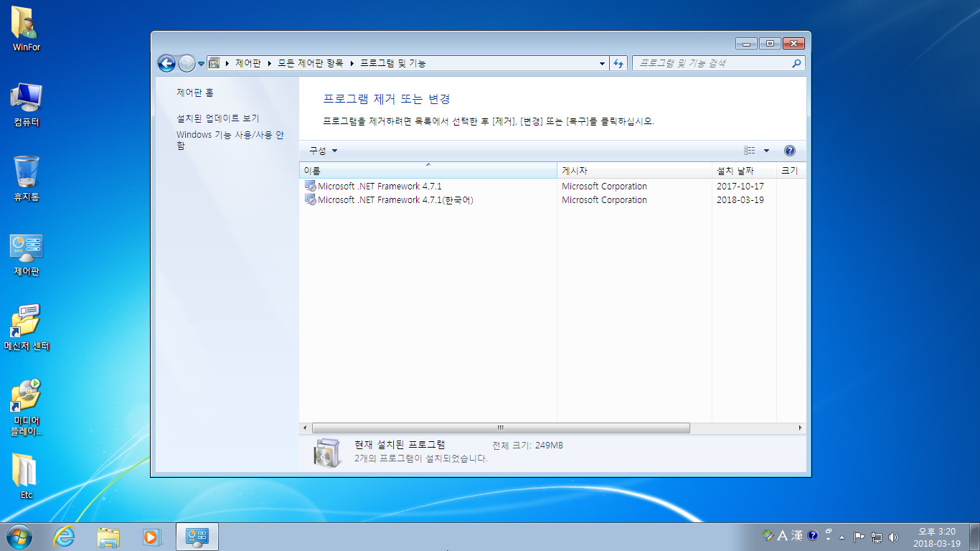Screen dimensions: 980x551
Task: Select the install date 2018-03-19 cell
Action: [740, 199]
